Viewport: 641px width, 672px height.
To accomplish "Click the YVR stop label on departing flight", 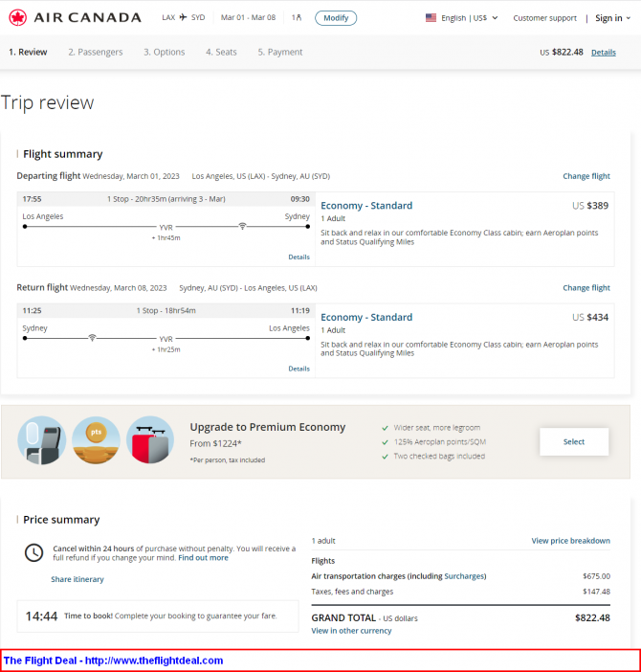I will tap(166, 228).
